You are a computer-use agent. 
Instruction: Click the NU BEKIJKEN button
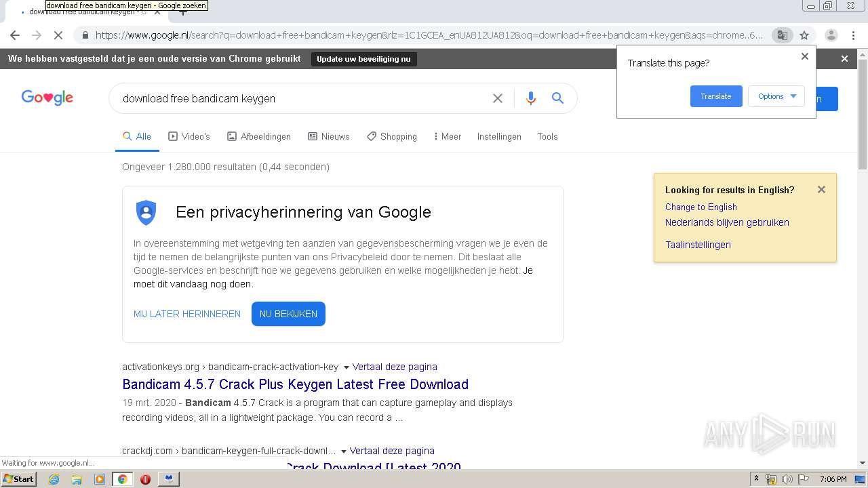[x=288, y=314]
